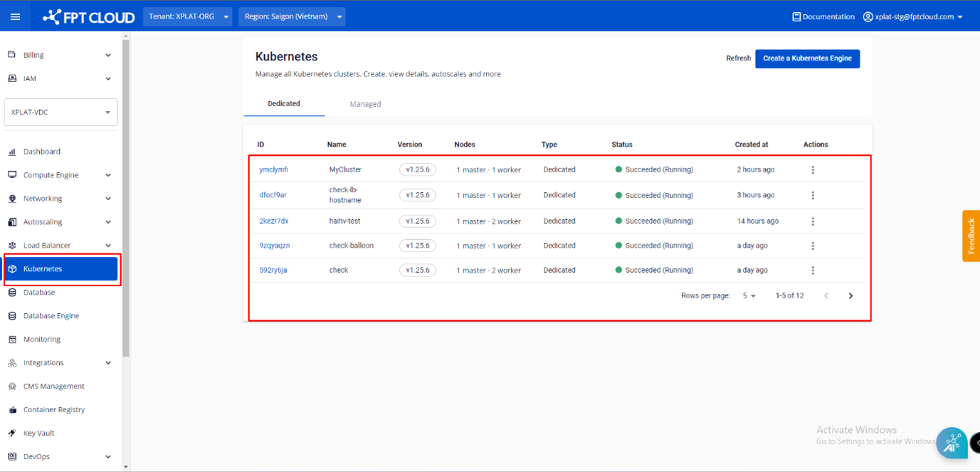Click the FPT Cloud logo

[89, 16]
